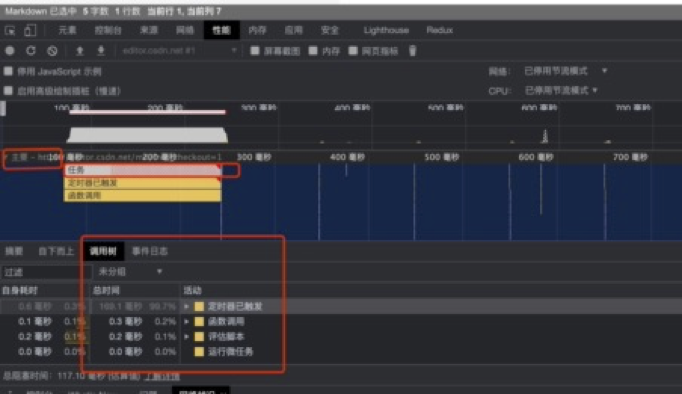Collapse the 主要 main thread track
The width and height of the screenshot is (682, 394).
coord(6,157)
